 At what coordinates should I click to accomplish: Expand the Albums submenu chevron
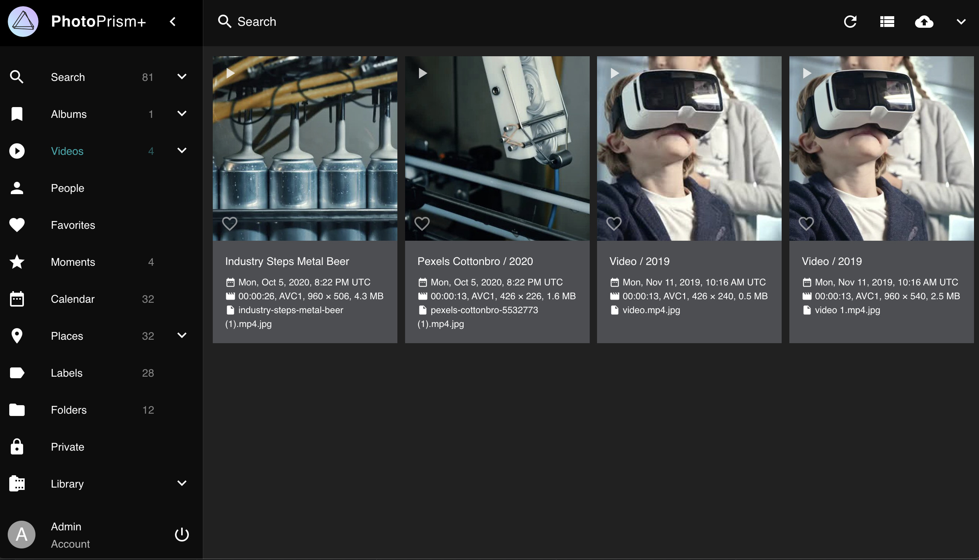coord(182,114)
